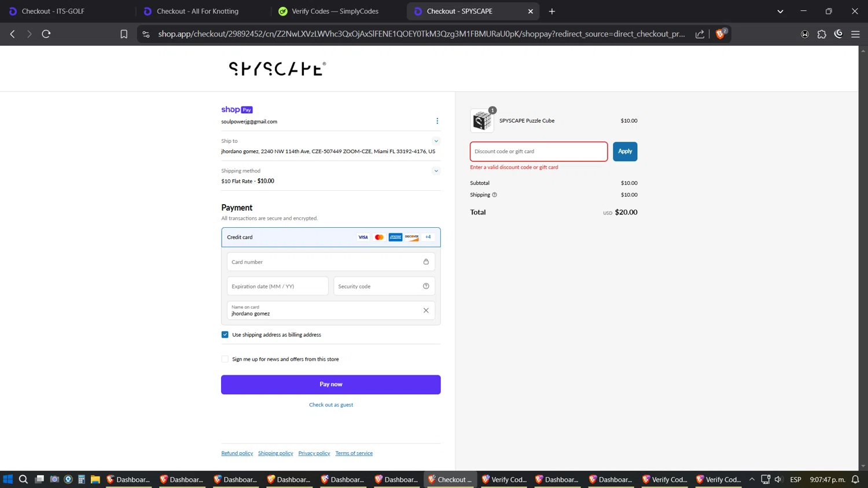
Task: Click the Pay now button
Action: pos(331,385)
